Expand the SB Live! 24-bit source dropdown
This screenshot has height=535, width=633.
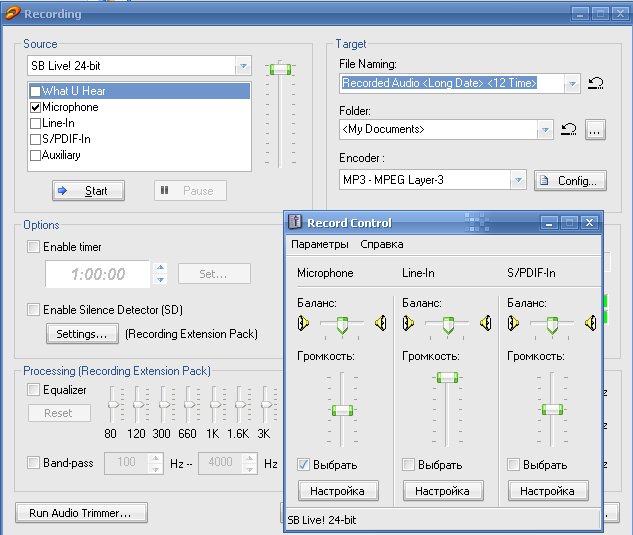pyautogui.click(x=243, y=66)
